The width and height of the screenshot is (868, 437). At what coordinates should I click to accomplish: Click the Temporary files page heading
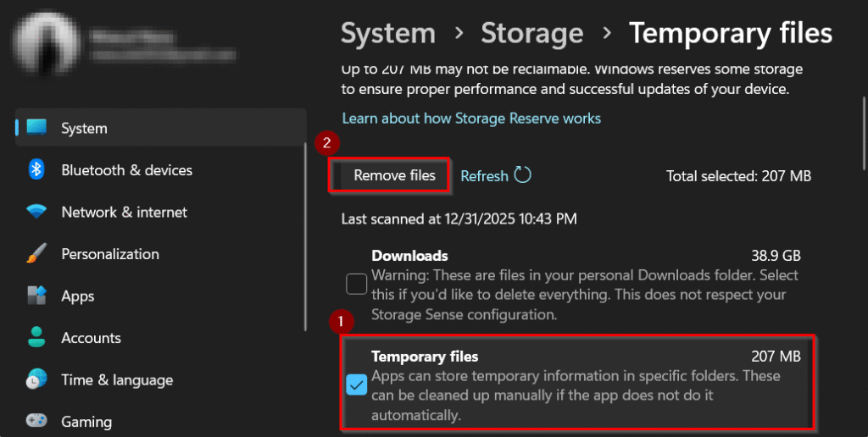(731, 33)
